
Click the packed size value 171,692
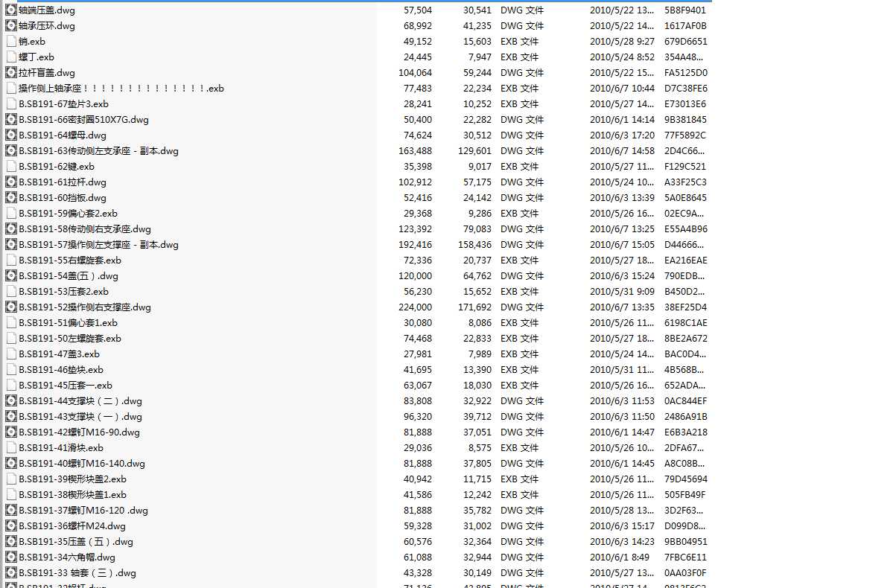[474, 307]
